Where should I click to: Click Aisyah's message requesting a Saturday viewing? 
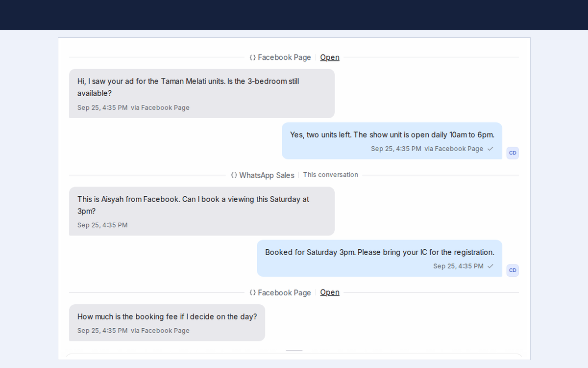tap(202, 211)
